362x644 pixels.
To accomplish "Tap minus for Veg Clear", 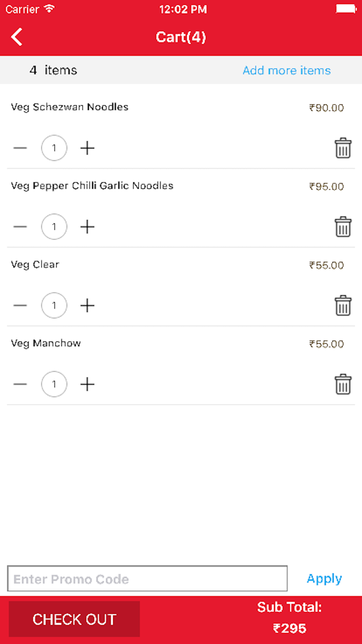I will pos(20,305).
